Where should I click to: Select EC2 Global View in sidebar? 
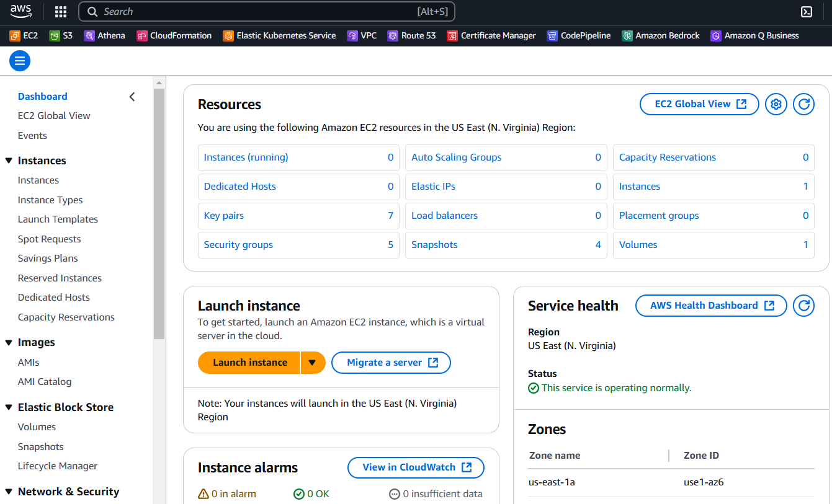[x=54, y=116]
